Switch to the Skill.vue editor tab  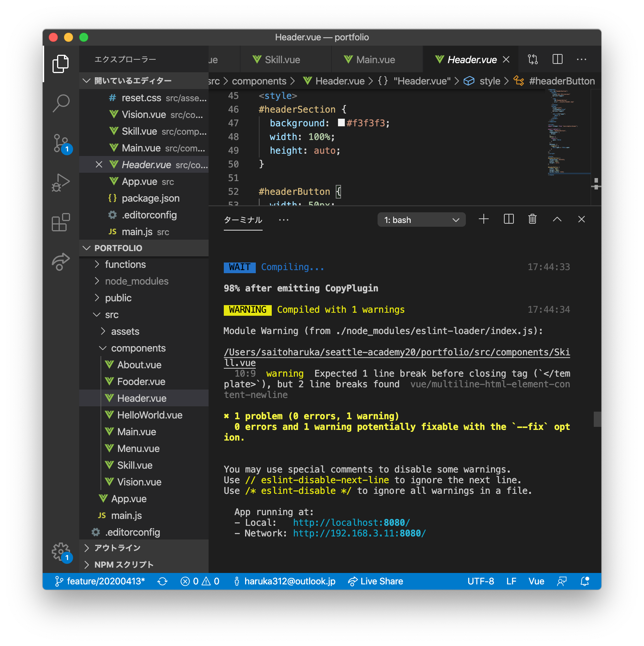(x=285, y=59)
